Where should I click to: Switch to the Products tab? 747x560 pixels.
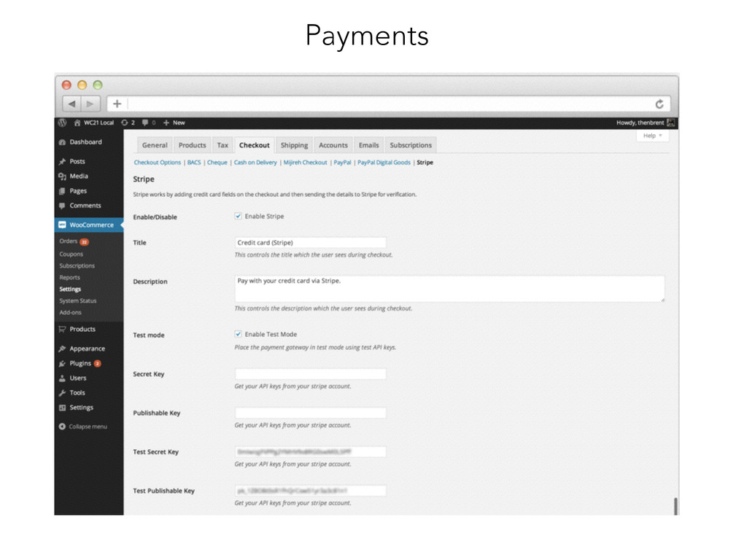point(192,145)
